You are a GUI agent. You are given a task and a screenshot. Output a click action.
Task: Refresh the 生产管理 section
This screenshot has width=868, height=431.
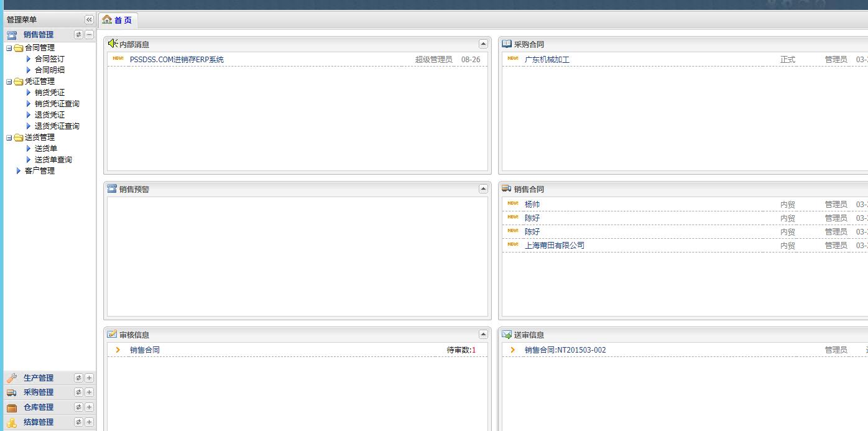coord(78,378)
